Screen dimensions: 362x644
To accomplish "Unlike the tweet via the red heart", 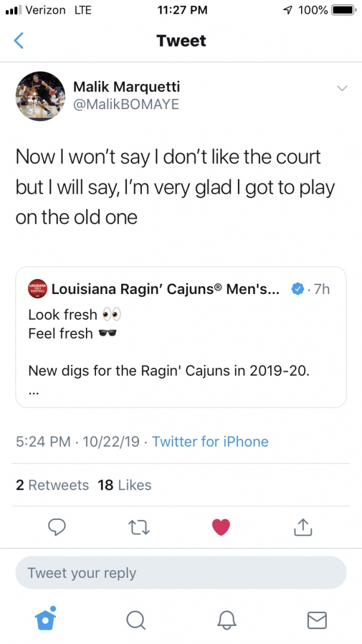I will 221,527.
